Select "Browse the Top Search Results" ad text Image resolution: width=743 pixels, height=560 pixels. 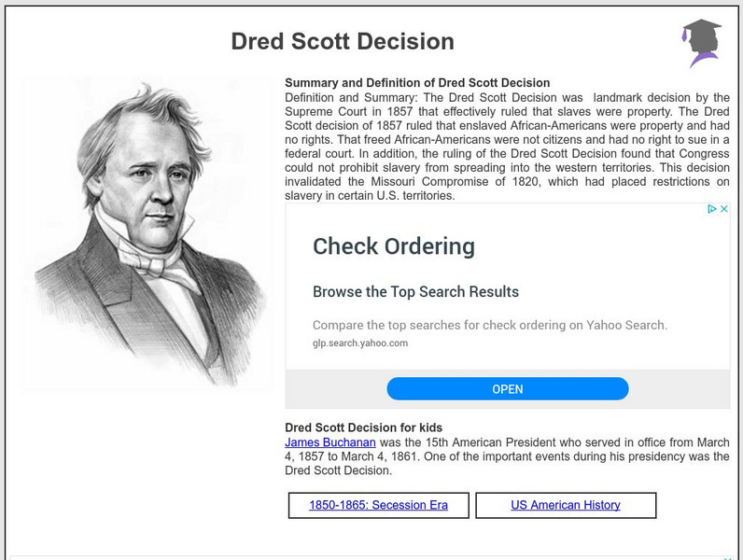click(x=415, y=292)
